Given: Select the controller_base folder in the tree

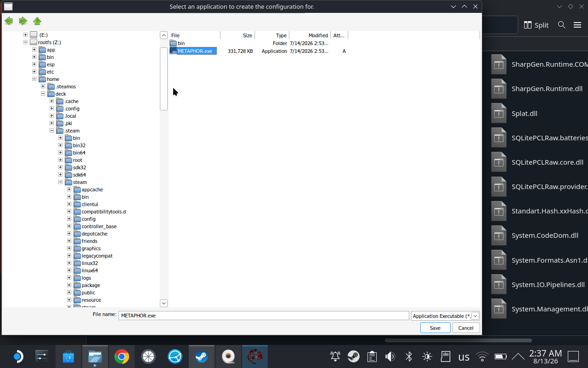Looking at the screenshot, I should [99, 226].
